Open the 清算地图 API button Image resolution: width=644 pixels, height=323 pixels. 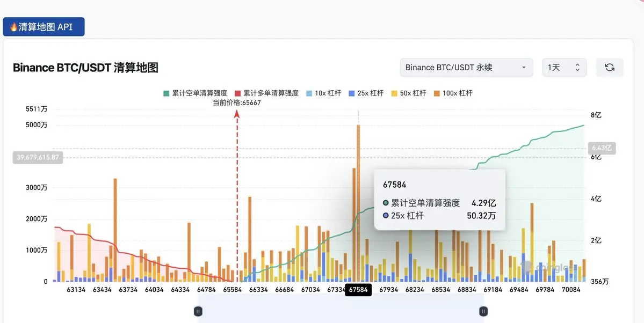pos(44,27)
